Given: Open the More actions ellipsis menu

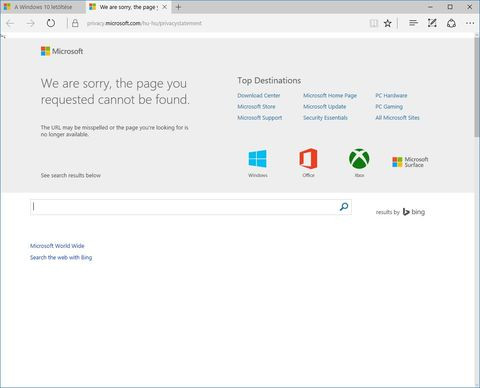Looking at the screenshot, I should coord(470,23).
